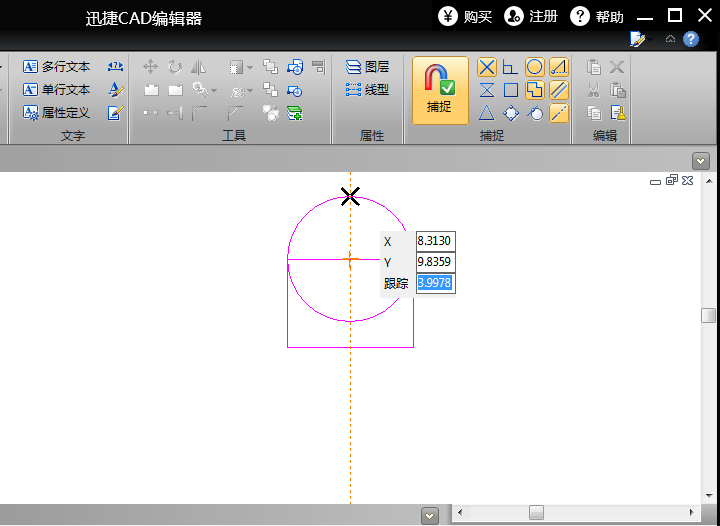The height and width of the screenshot is (526, 720).
Task: Open the 帮助 (Help) menu
Action: pyautogui.click(x=597, y=16)
